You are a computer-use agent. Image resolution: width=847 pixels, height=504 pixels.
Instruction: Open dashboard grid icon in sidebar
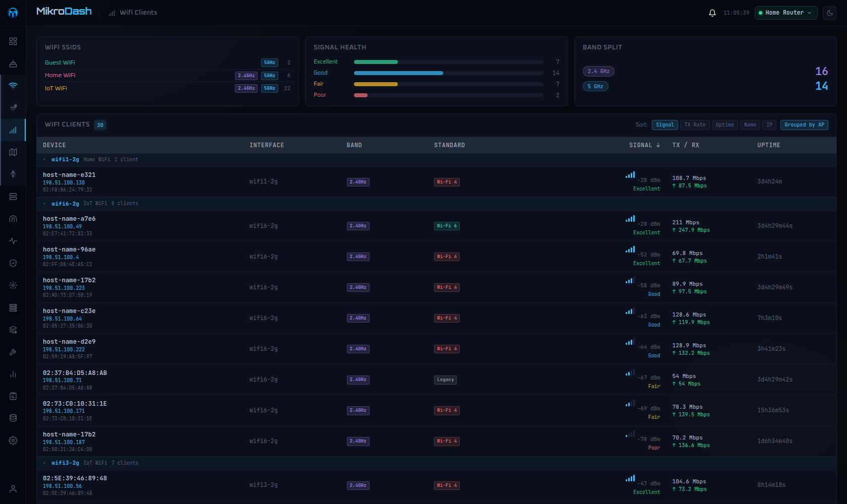pos(13,41)
